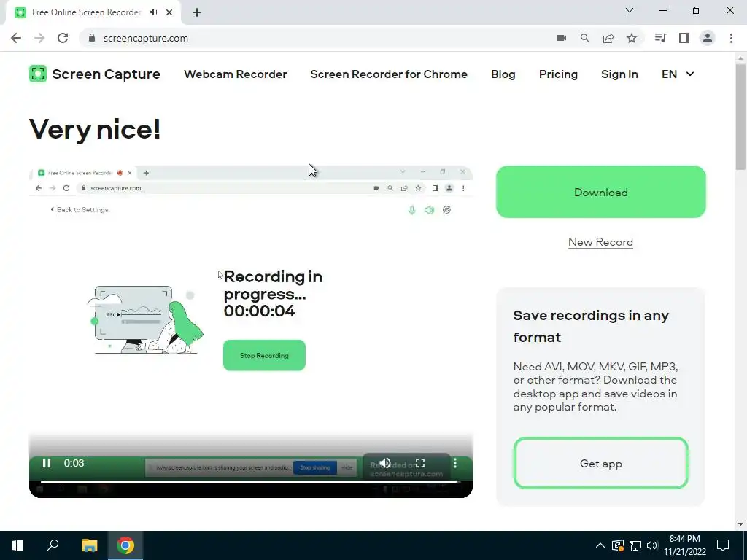This screenshot has width=747, height=560.
Task: Close the Free Online Screen Recorder tab
Action: point(169,12)
